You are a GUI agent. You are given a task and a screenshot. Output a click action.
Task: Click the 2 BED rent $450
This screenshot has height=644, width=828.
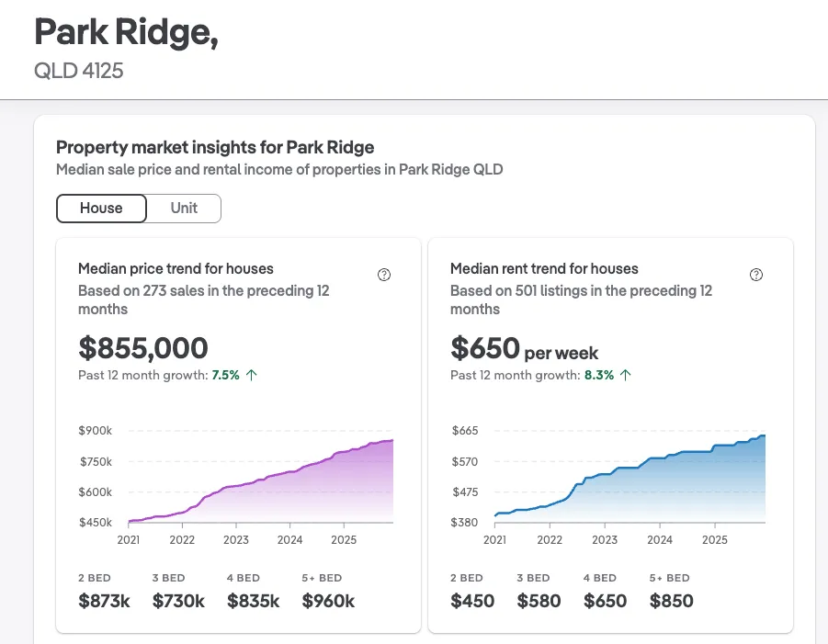point(472,601)
